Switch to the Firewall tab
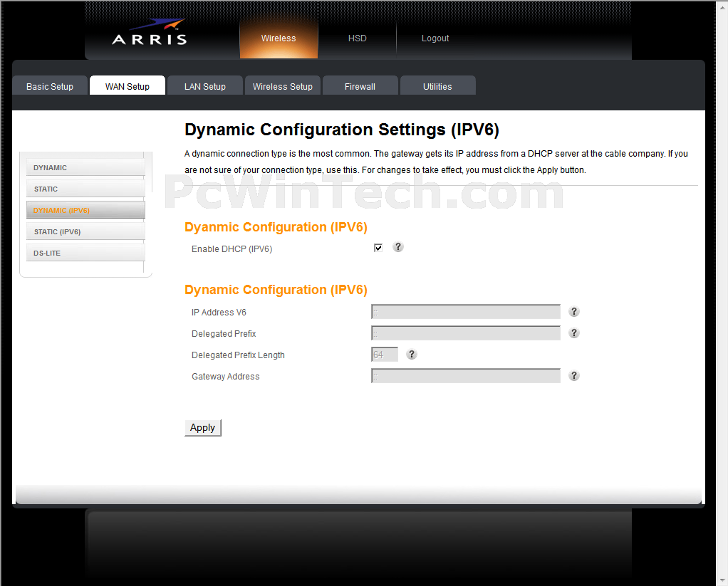Viewport: 728px width, 586px height. click(x=360, y=86)
